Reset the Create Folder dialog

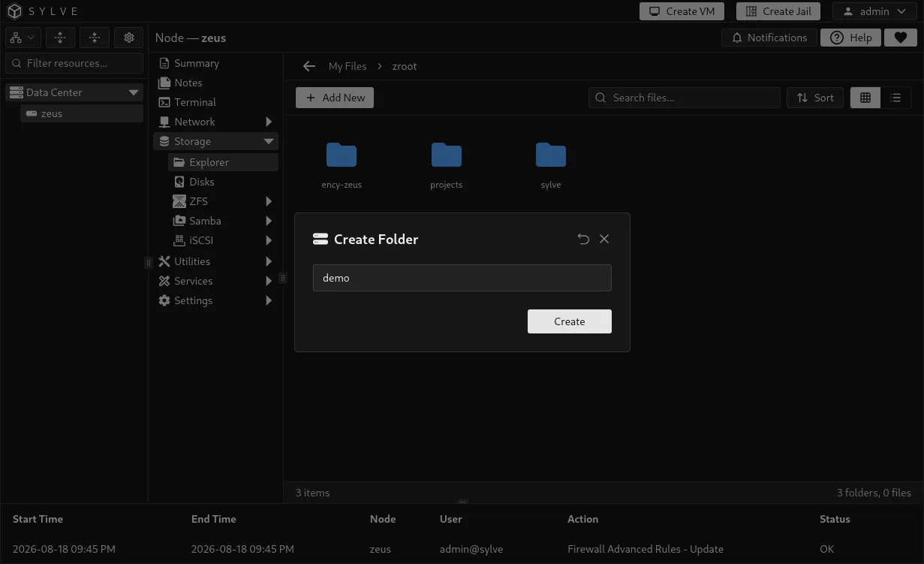[583, 239]
